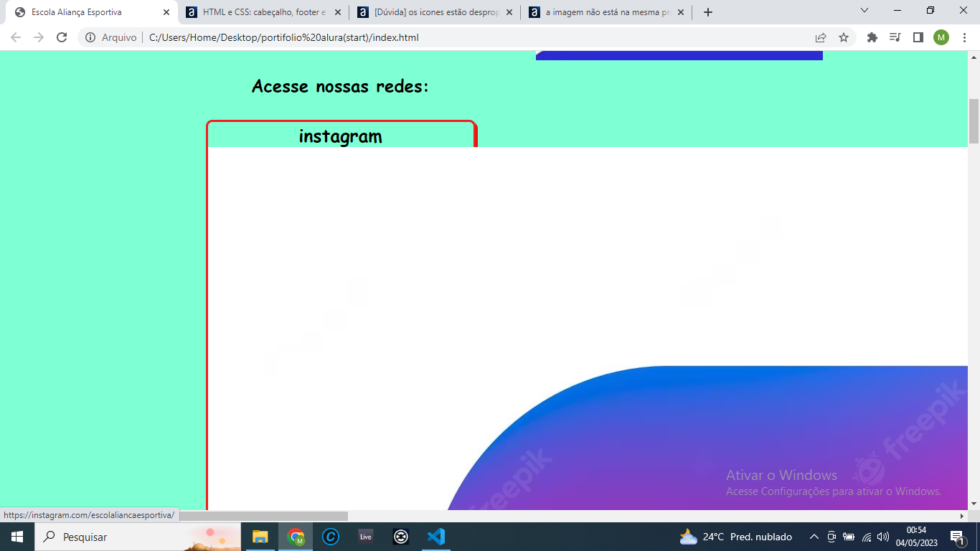Image resolution: width=980 pixels, height=551 pixels.
Task: Click the address bar file path
Action: [283, 37]
